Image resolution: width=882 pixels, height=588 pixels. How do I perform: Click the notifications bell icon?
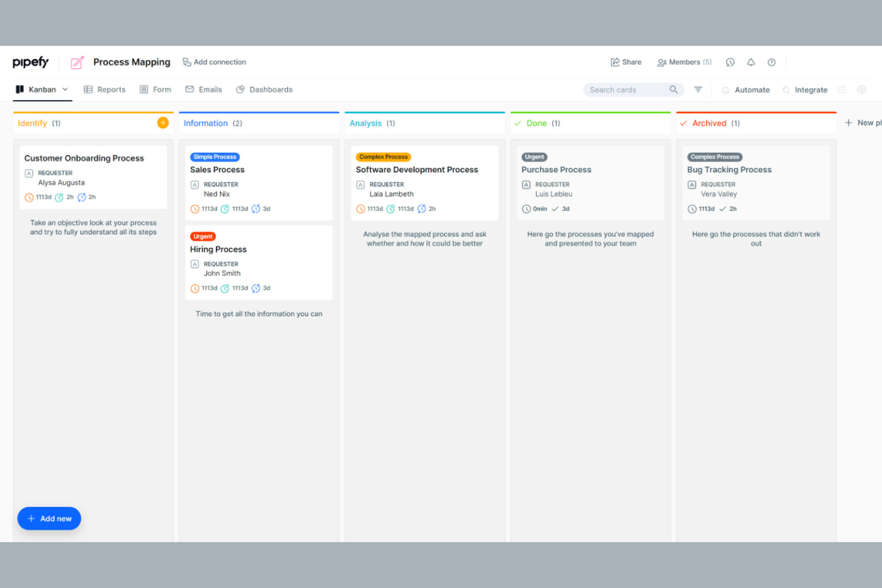(751, 62)
